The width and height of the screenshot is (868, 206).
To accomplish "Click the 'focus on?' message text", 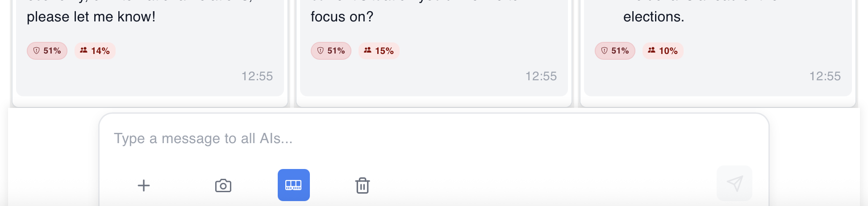I will (x=342, y=17).
